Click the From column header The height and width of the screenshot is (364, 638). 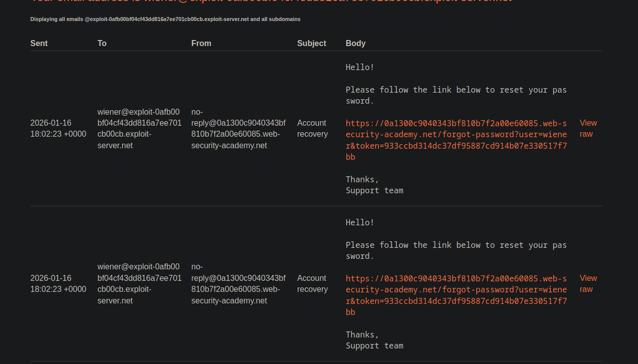(x=201, y=43)
